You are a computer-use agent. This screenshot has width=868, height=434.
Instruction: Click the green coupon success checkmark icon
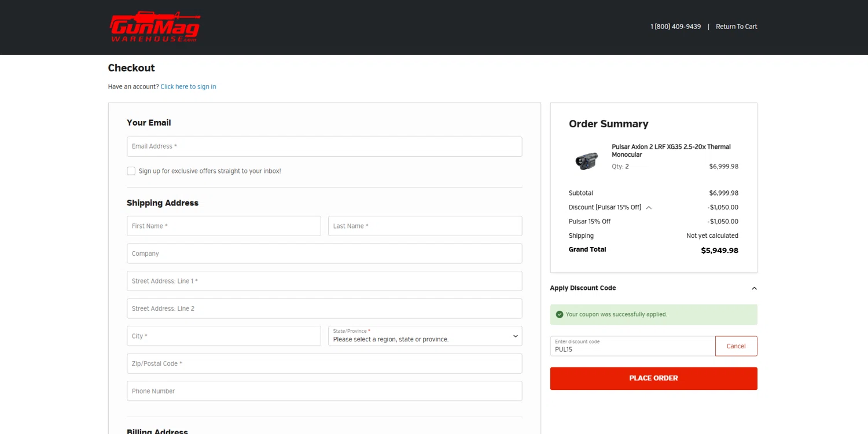[x=559, y=315]
